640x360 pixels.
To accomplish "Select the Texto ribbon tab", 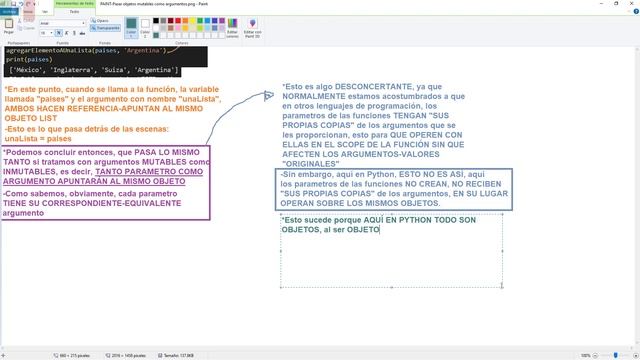I will click(74, 12).
